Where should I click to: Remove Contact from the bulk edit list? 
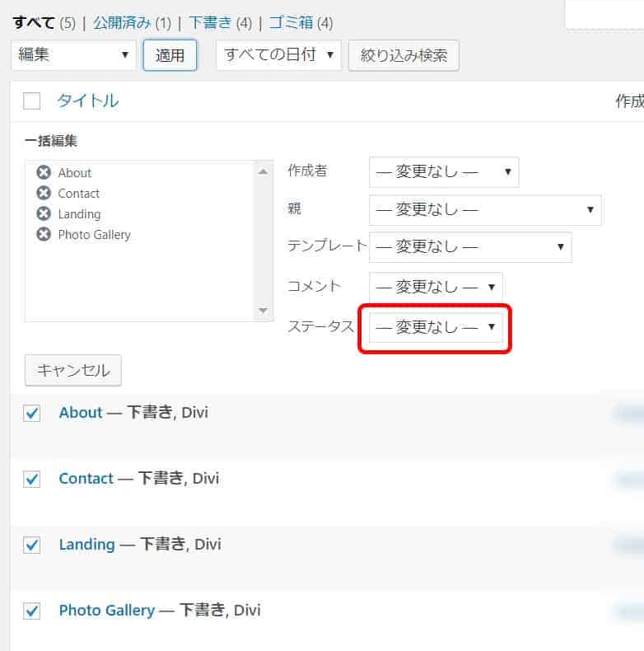pos(44,193)
